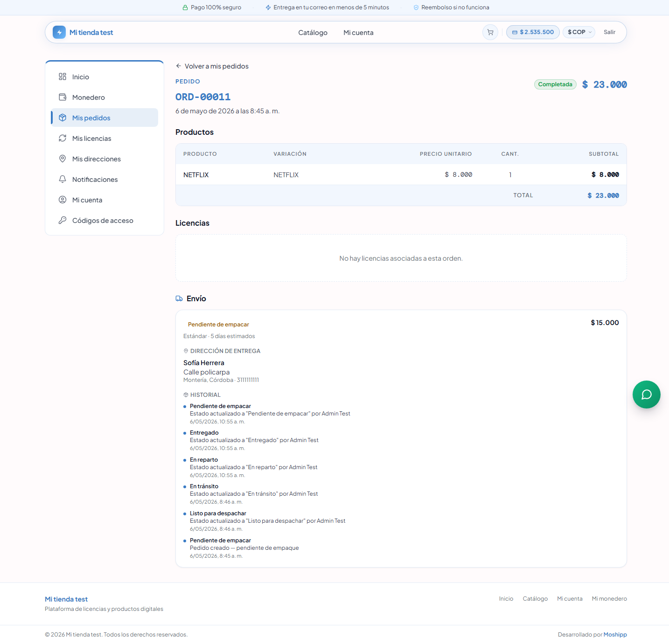Screen dimensions: 669x644
Task: Open Catálogo in the top navigation
Action: point(313,33)
